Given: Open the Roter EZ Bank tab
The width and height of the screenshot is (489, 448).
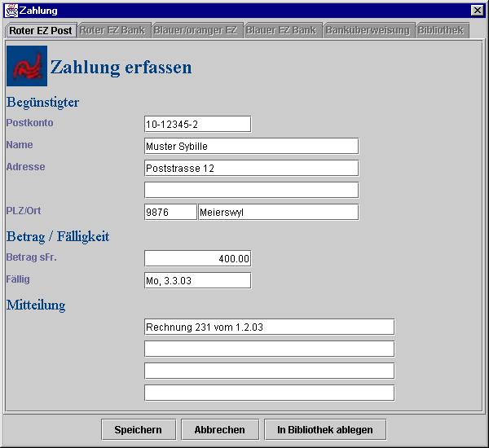Looking at the screenshot, I should [114, 30].
